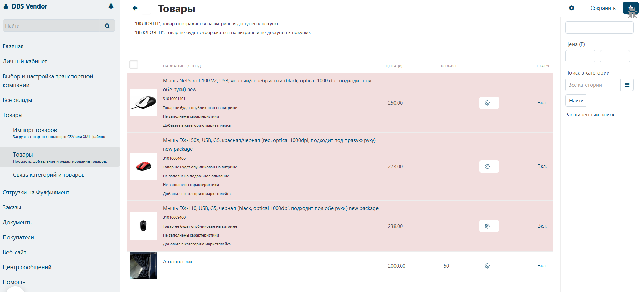Click the Найти filter button
Viewport: 644px width, 292px height.
point(576,100)
